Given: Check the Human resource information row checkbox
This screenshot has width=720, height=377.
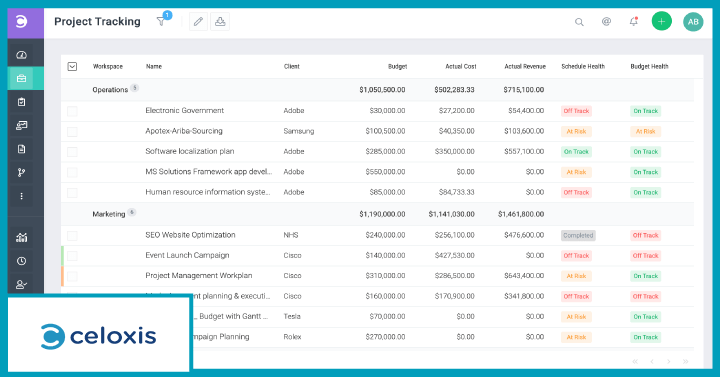Looking at the screenshot, I should tap(72, 192).
